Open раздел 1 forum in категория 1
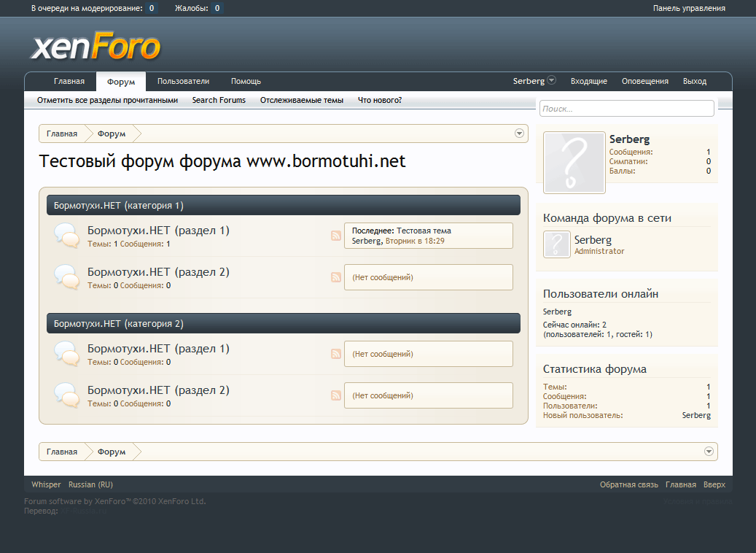Viewport: 756px width, 553px height. click(158, 231)
